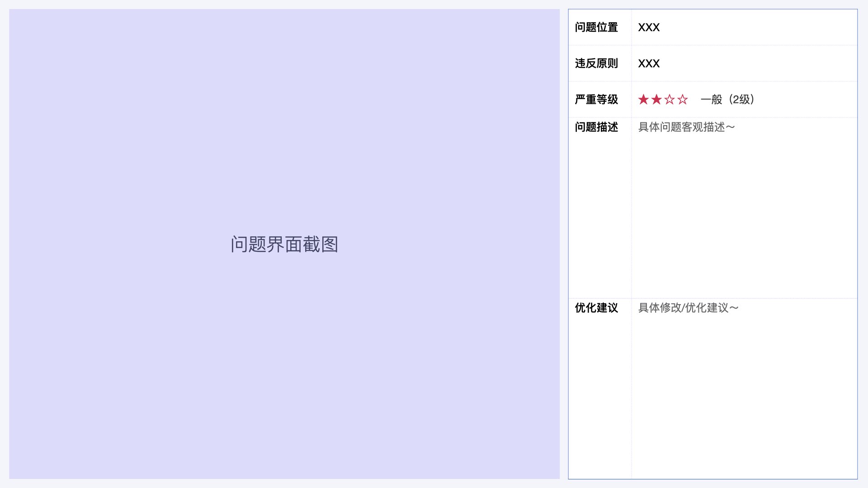
Task: Click the 违反原则 row label
Action: pyautogui.click(x=596, y=64)
